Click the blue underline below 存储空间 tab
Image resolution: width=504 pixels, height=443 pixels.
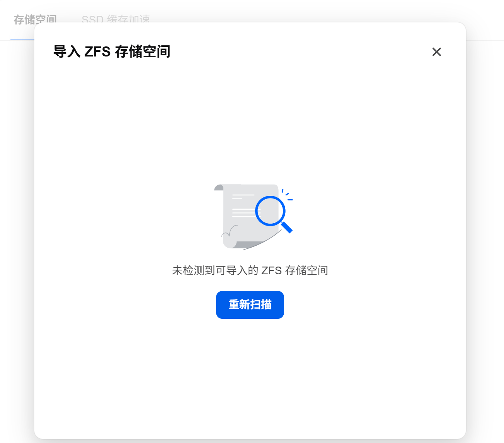point(22,39)
